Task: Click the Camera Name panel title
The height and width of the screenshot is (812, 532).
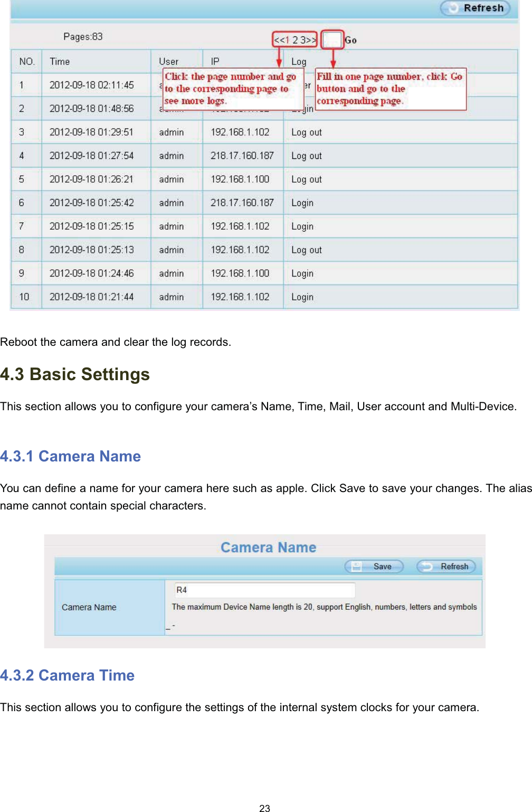Action: pyautogui.click(x=268, y=547)
